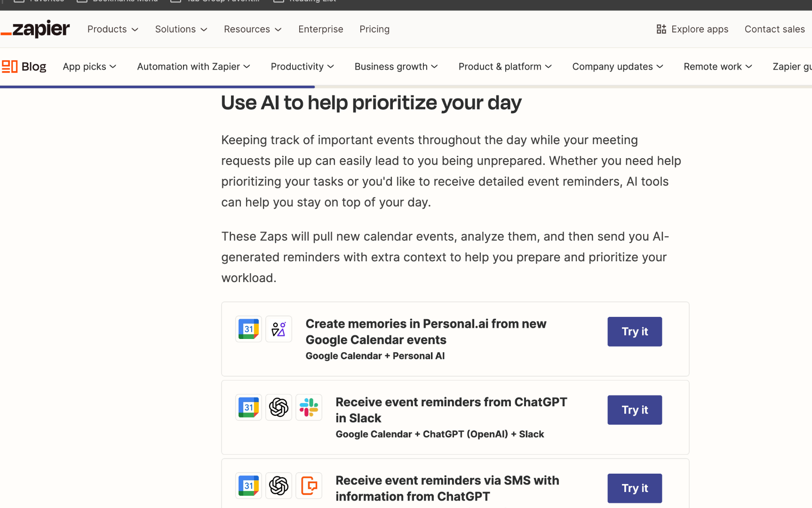812x508 pixels.
Task: Open the App picks menu
Action: pyautogui.click(x=89, y=66)
